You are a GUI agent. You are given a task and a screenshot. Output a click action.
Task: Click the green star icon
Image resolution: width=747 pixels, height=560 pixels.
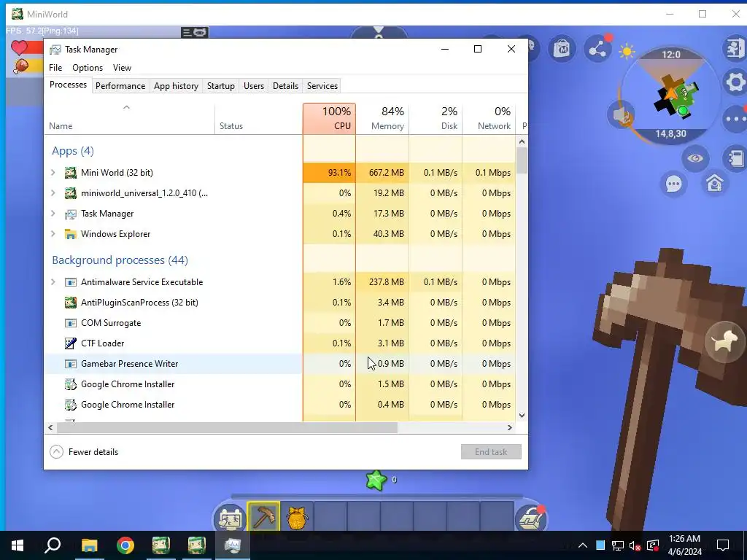(376, 480)
